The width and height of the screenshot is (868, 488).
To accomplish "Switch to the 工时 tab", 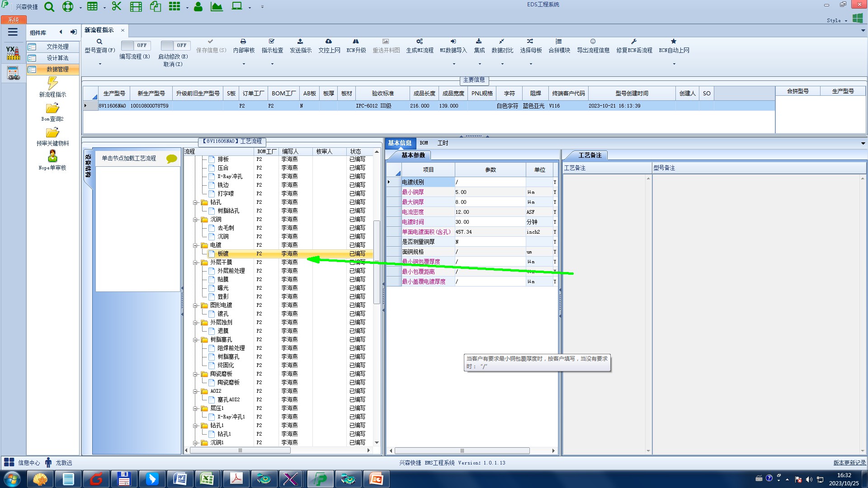I will pos(443,143).
